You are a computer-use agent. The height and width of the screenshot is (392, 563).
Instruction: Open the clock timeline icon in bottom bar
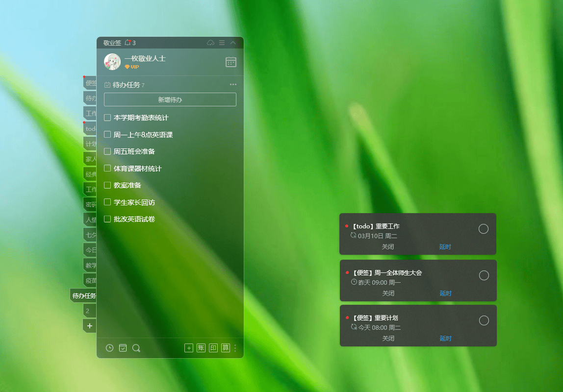click(x=109, y=348)
